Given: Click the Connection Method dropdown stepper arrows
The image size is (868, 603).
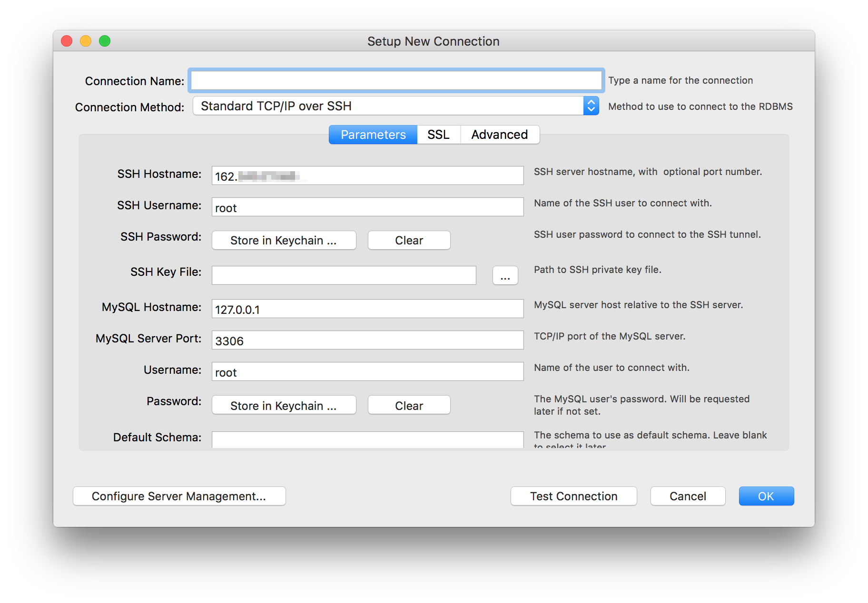Looking at the screenshot, I should pyautogui.click(x=590, y=106).
